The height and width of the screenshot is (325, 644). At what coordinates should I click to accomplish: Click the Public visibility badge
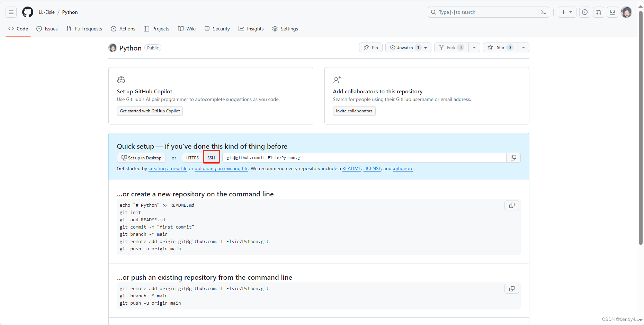(153, 48)
